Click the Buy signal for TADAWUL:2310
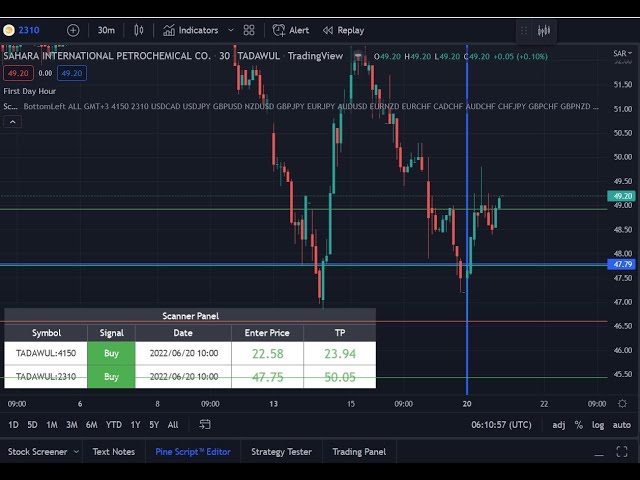Image resolution: width=640 pixels, height=480 pixels. point(111,376)
